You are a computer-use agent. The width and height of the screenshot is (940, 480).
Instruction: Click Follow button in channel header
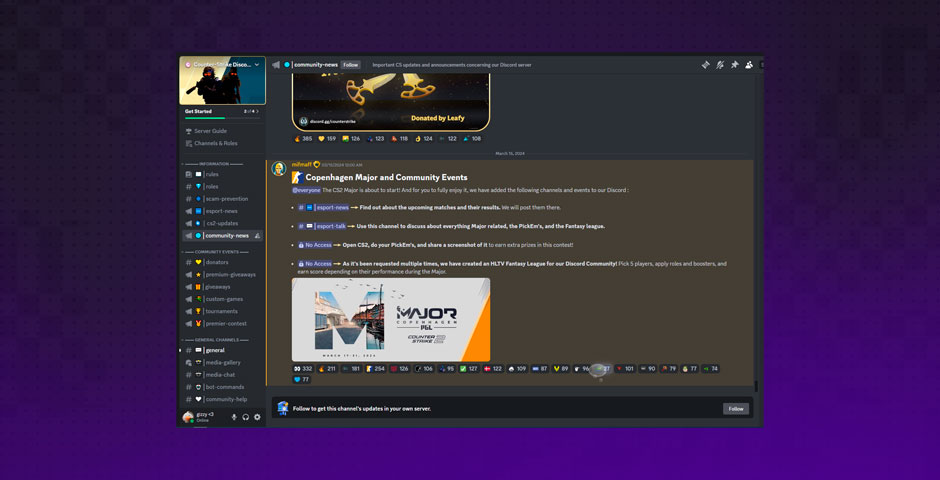click(x=351, y=65)
